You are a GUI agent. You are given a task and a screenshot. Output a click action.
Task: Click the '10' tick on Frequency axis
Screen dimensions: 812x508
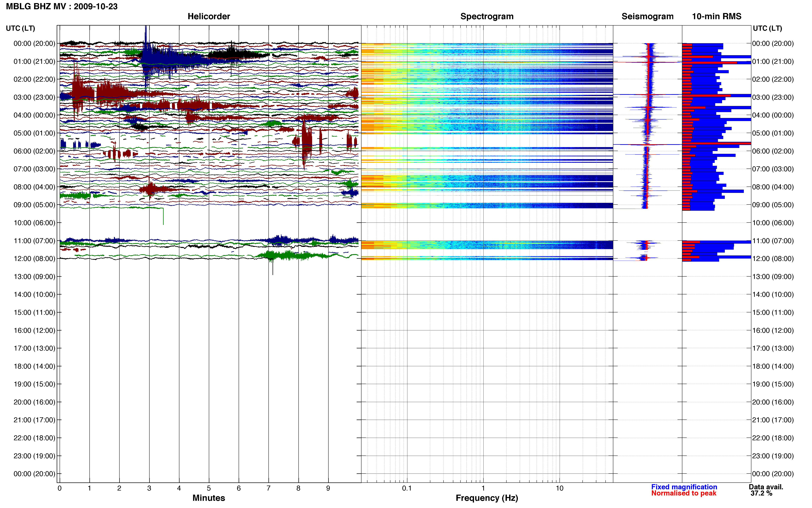click(559, 488)
